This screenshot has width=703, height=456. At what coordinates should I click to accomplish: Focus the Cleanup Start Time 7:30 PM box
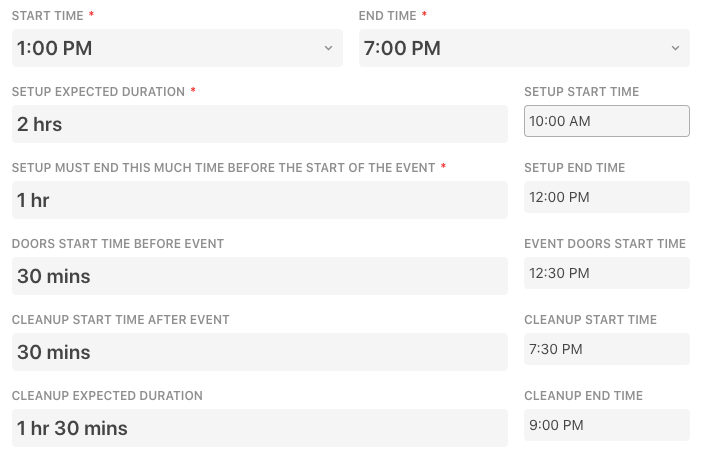[606, 349]
